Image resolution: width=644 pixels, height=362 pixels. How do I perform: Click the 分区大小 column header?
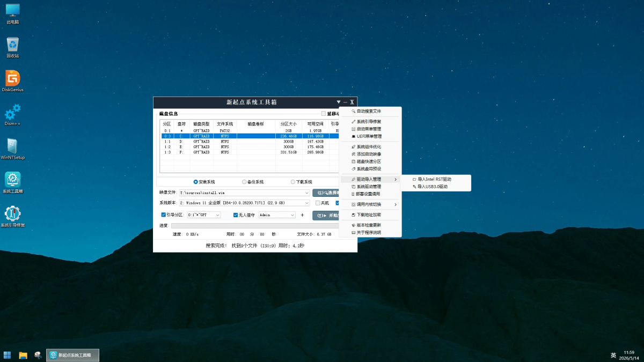(x=288, y=124)
